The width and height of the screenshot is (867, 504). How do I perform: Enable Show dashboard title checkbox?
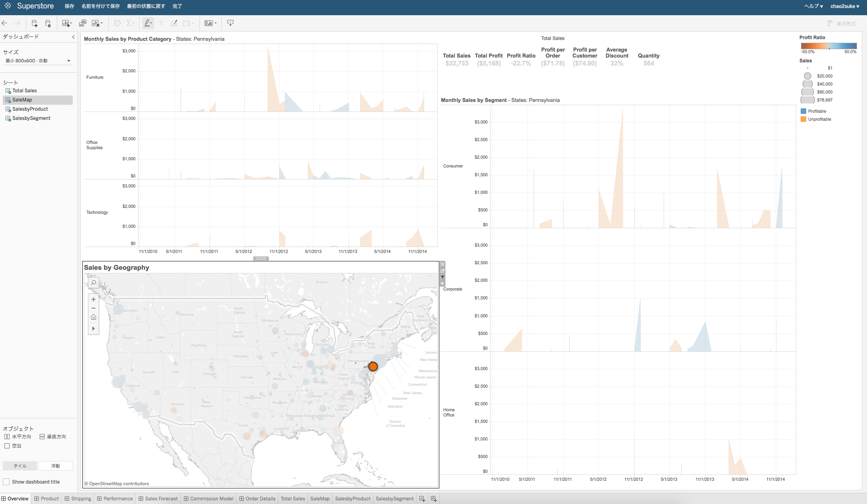tap(6, 482)
